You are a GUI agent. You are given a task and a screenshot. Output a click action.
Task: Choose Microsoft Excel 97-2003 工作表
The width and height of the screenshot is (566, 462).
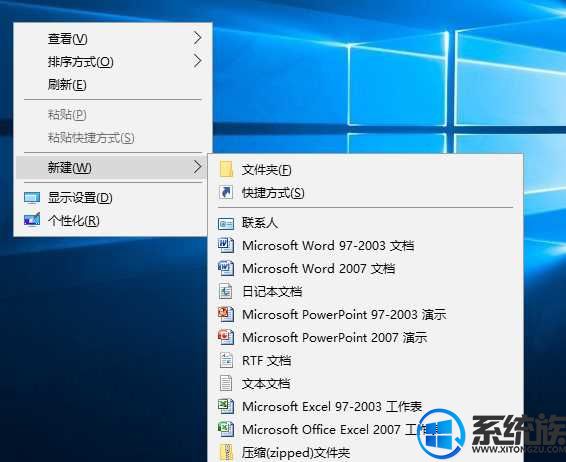365,406
